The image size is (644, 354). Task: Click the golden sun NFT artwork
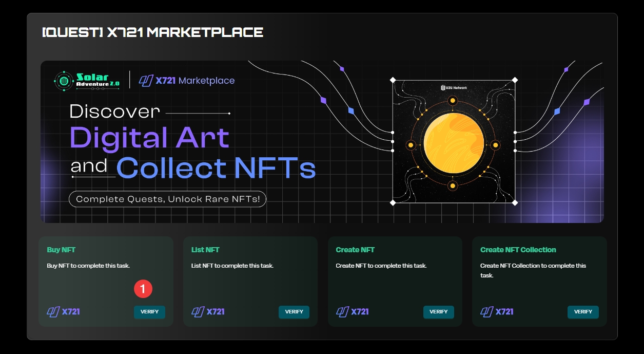click(x=453, y=145)
